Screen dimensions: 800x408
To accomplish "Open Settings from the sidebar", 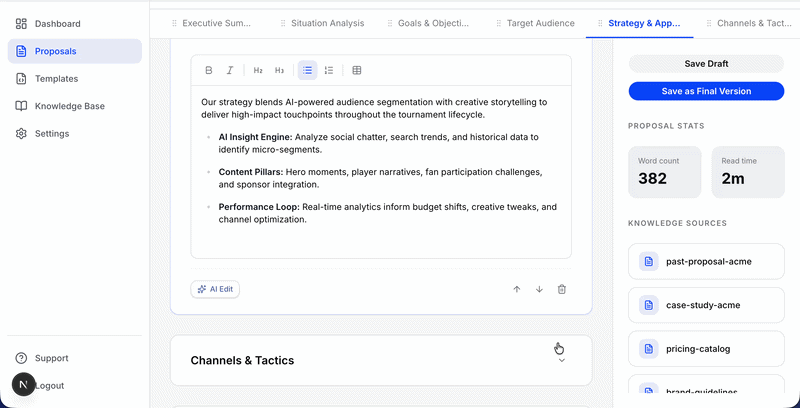I will [74, 134].
